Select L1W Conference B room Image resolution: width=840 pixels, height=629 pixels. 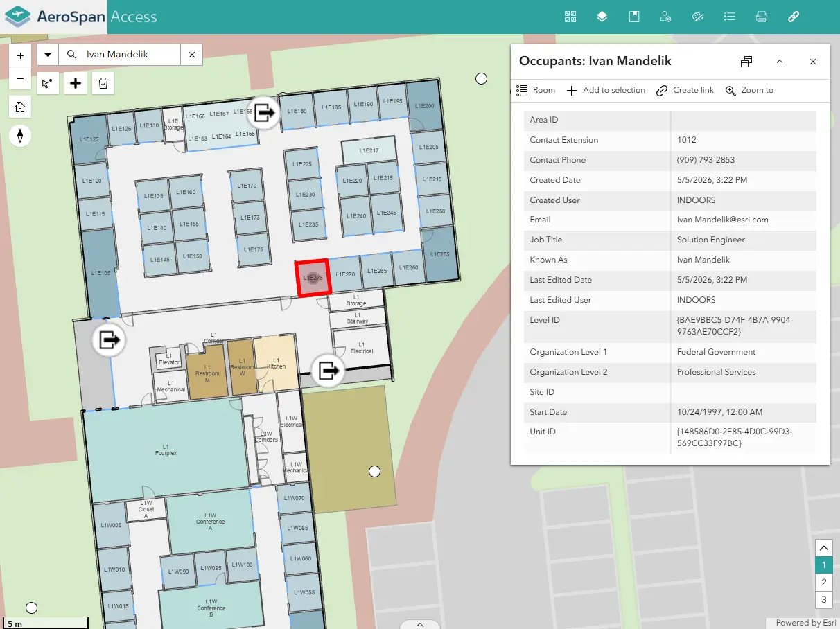(x=211, y=608)
